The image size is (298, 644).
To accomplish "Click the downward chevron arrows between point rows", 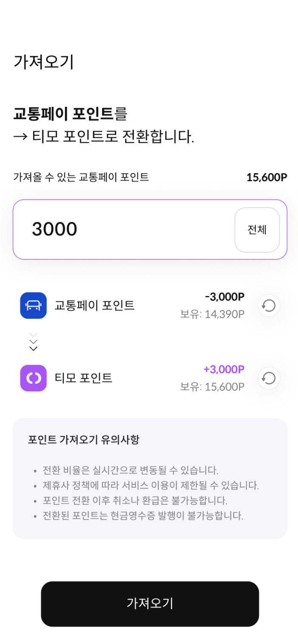I will tap(33, 342).
